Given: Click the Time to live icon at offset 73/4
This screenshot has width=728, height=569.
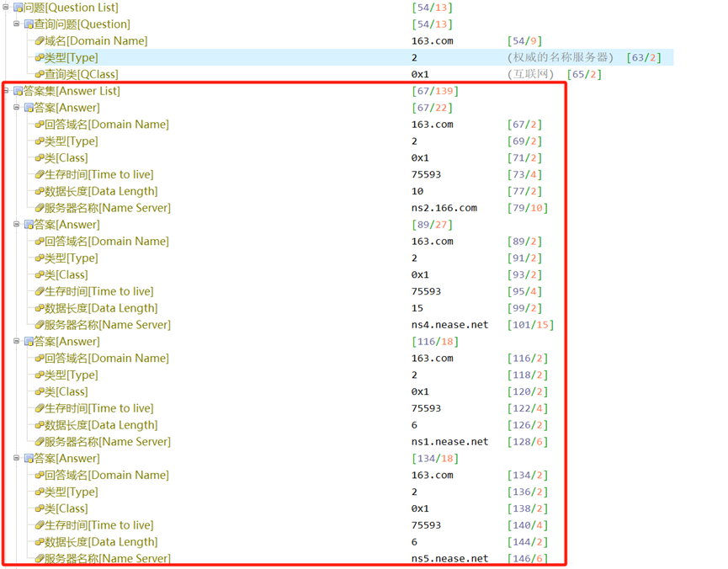Looking at the screenshot, I should click(x=40, y=174).
